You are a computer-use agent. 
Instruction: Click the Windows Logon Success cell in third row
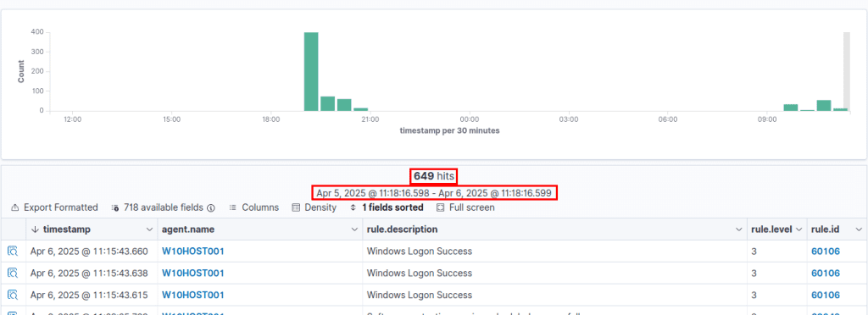[420, 295]
